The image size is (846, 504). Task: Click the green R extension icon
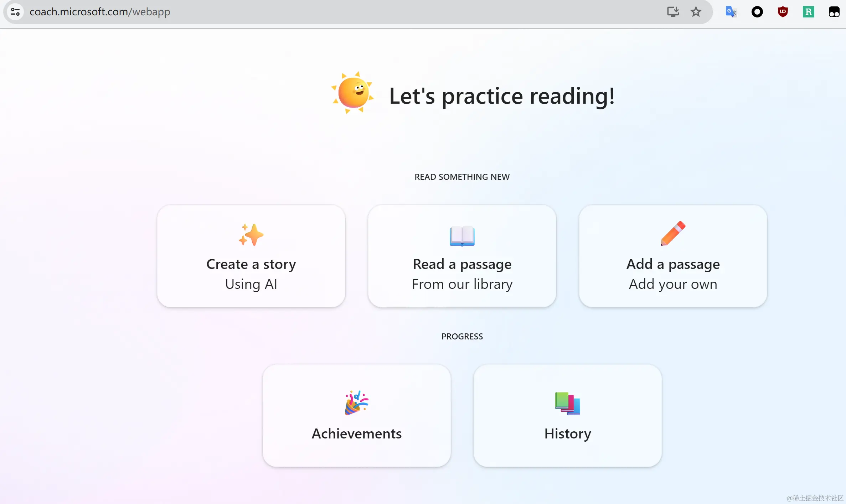(x=809, y=12)
